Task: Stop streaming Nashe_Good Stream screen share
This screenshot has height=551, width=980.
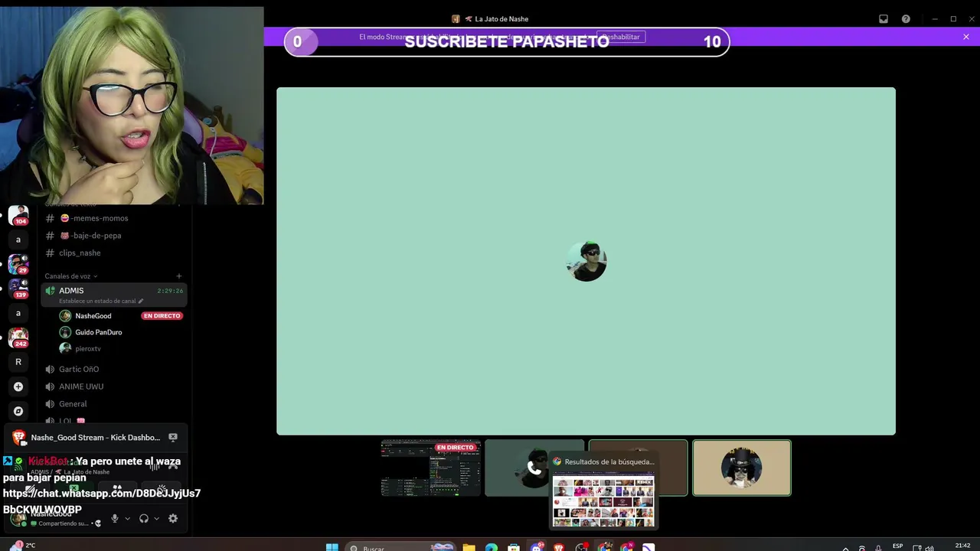Action: pos(173,437)
